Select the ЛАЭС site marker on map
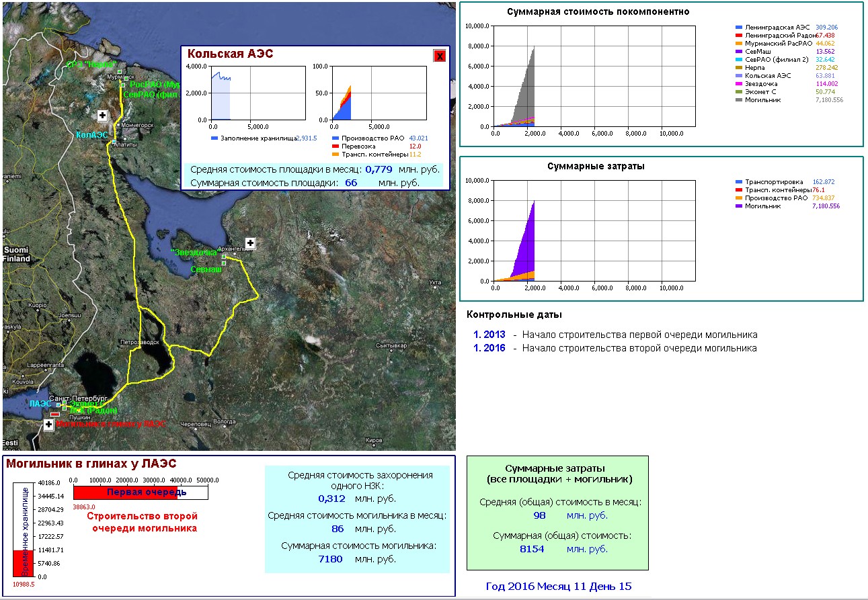 [58, 404]
